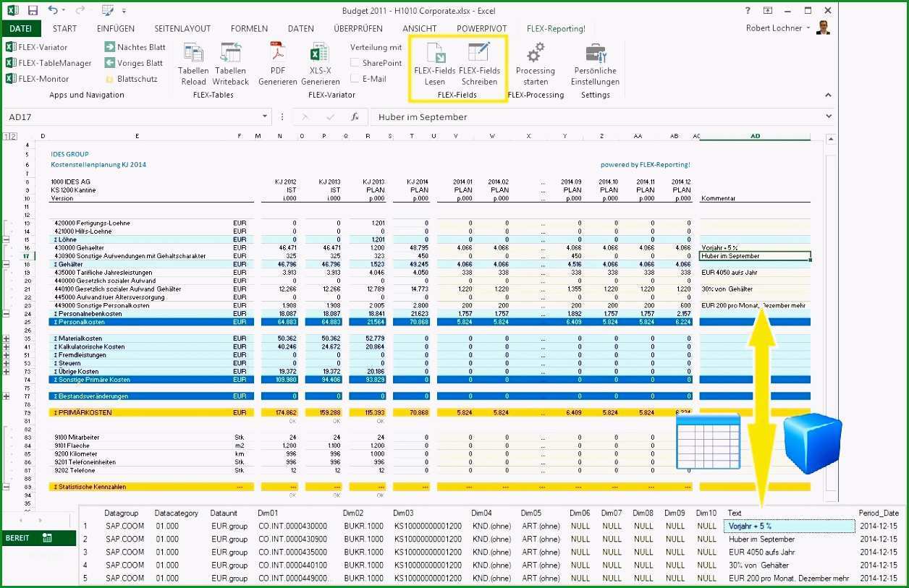Open FLEX-Monitor
The image size is (909, 588).
[x=38, y=79]
